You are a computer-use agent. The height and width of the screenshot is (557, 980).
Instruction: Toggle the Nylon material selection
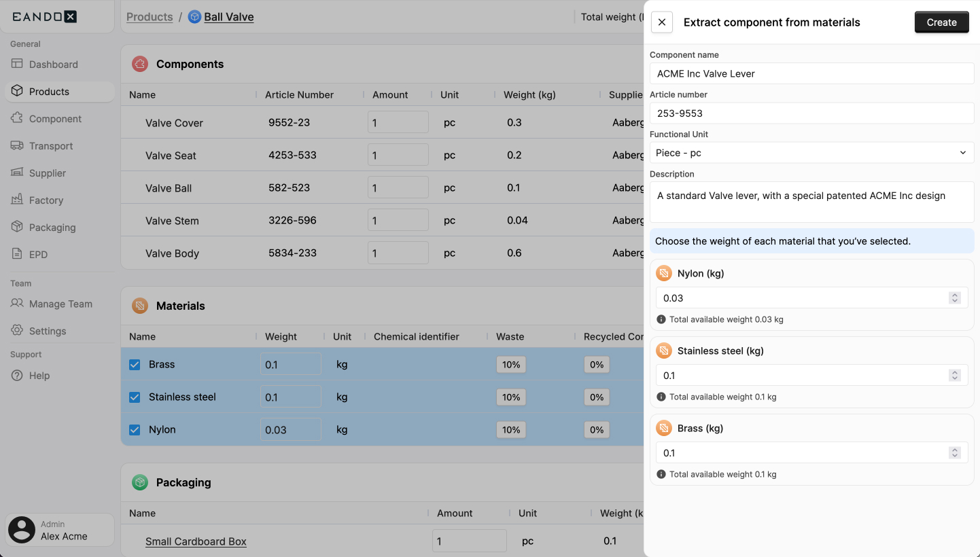coord(134,429)
